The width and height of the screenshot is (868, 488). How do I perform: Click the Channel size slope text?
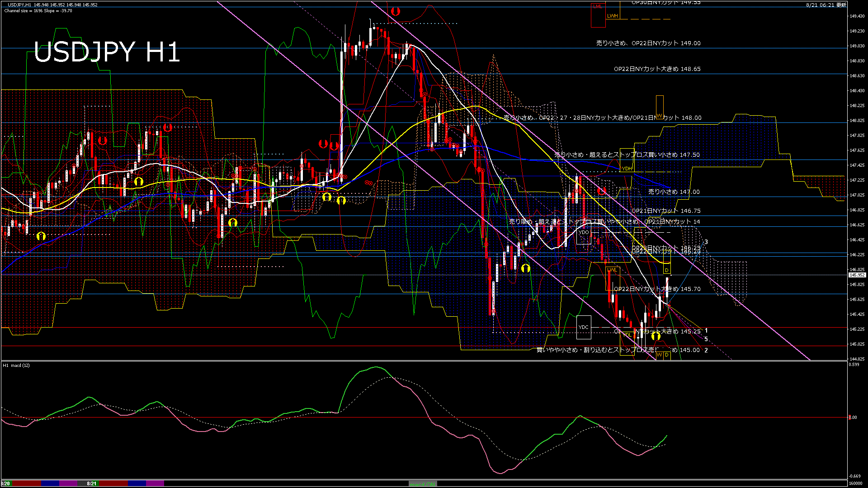(x=38, y=10)
